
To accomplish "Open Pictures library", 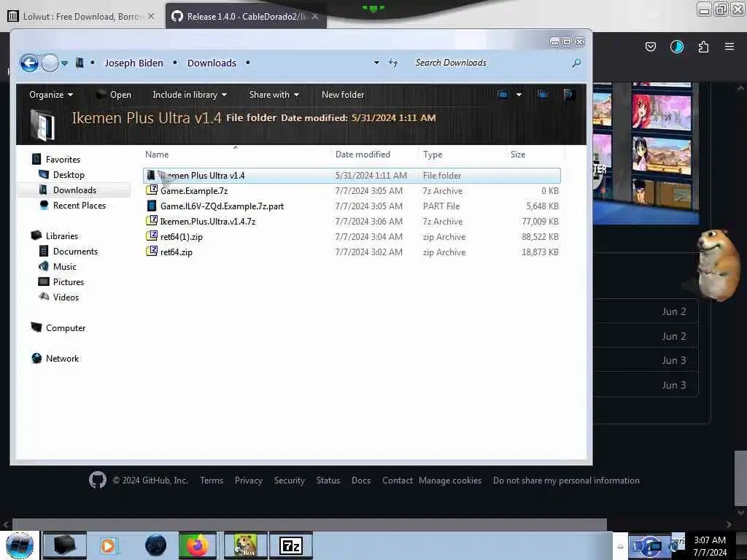I will click(69, 282).
